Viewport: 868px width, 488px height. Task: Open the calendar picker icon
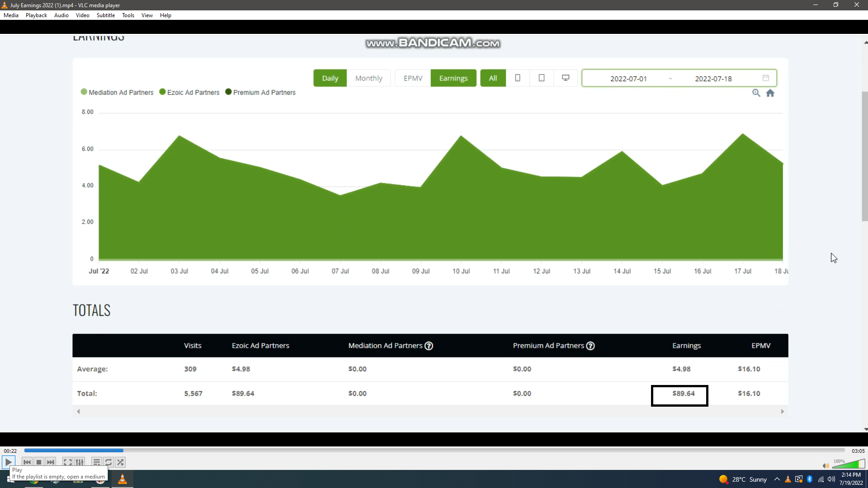(x=766, y=78)
